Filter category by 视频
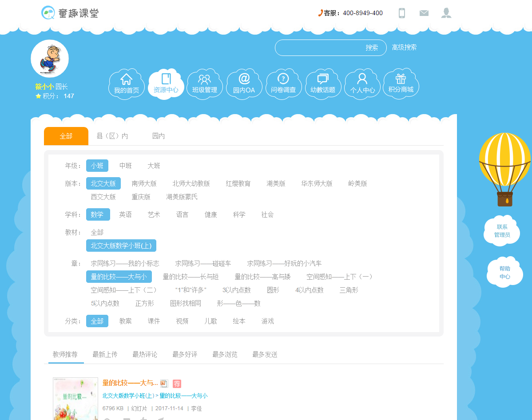The width and height of the screenshot is (532, 420). coord(182,321)
